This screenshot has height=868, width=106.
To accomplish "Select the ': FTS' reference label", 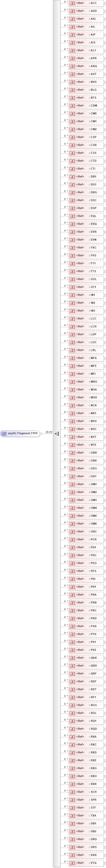I will [92, 271].
